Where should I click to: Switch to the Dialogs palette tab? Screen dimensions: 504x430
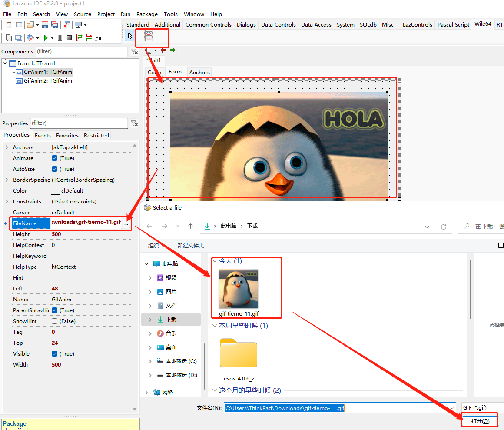pyautogui.click(x=246, y=25)
